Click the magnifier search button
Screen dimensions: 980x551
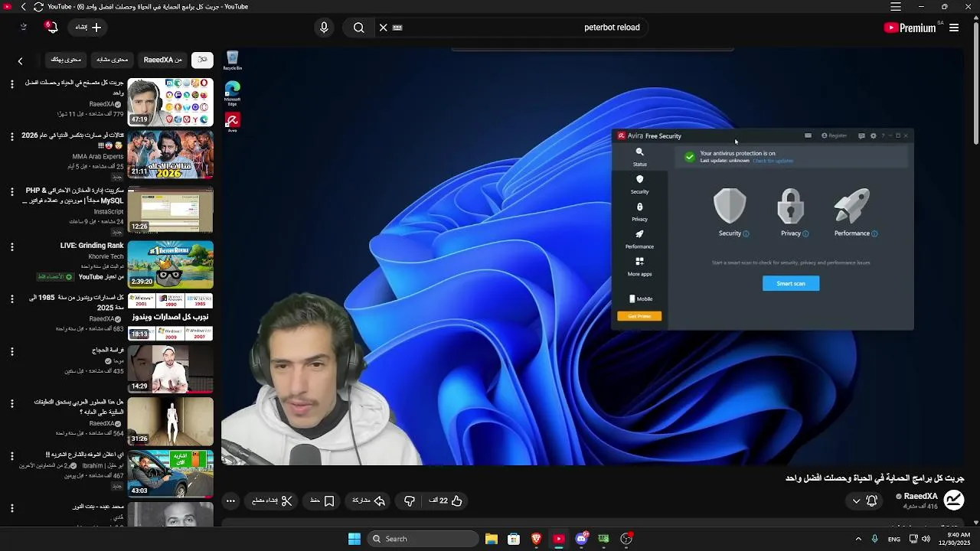358,28
